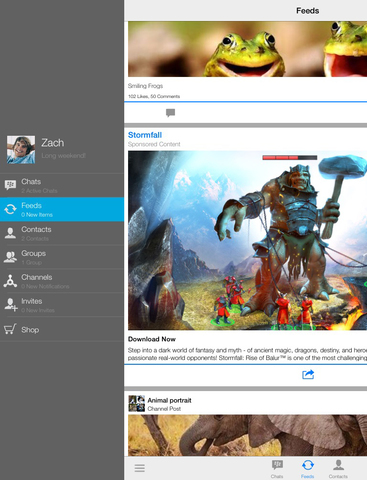Switch to the Feeds bottom tab

tap(307, 469)
